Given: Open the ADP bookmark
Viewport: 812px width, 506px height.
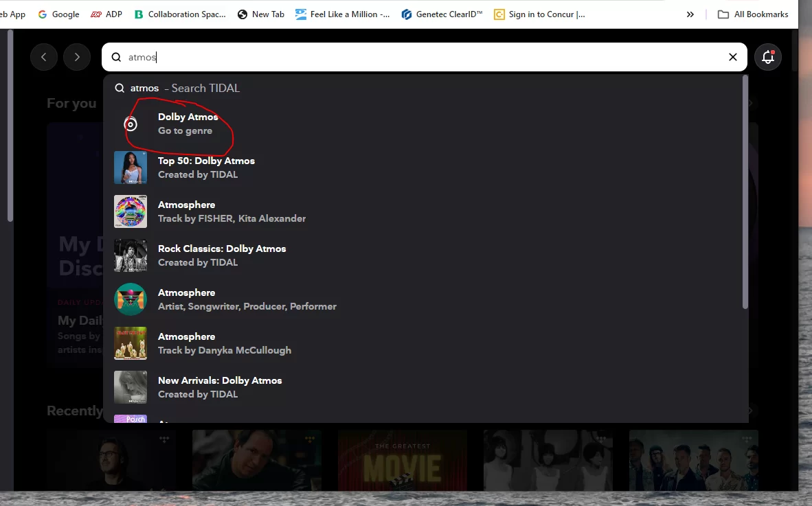Looking at the screenshot, I should (x=106, y=14).
